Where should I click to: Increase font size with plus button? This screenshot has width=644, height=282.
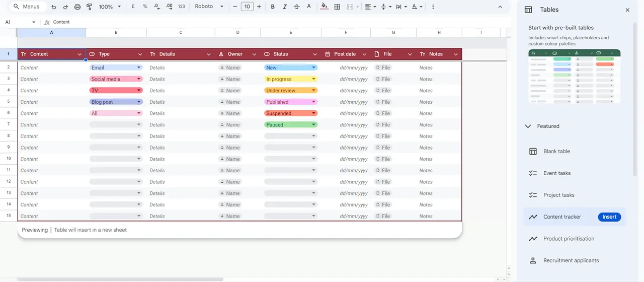[259, 7]
